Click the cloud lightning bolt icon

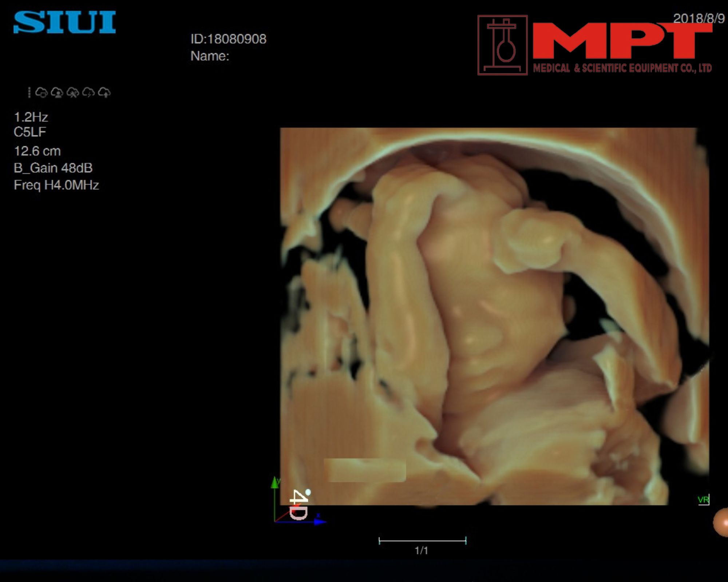point(88,92)
